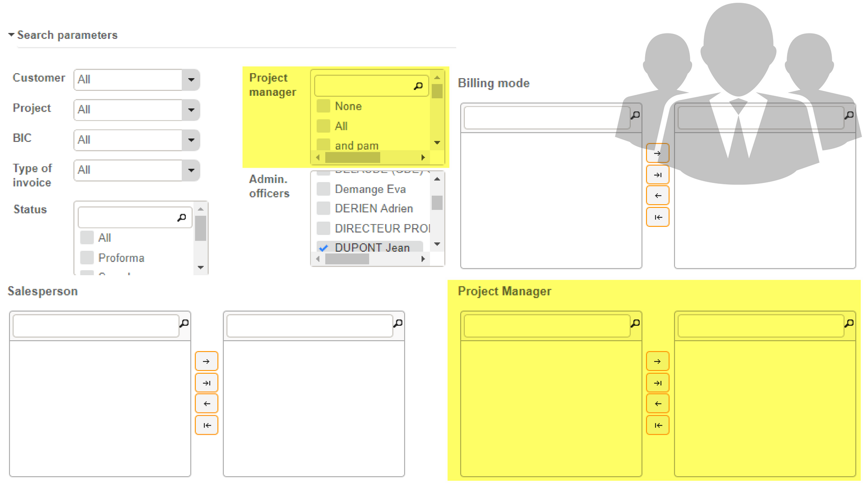Screen dimensions: 868x488
Task: Click the move-right arrow in Salesperson picklist
Action: point(207,361)
